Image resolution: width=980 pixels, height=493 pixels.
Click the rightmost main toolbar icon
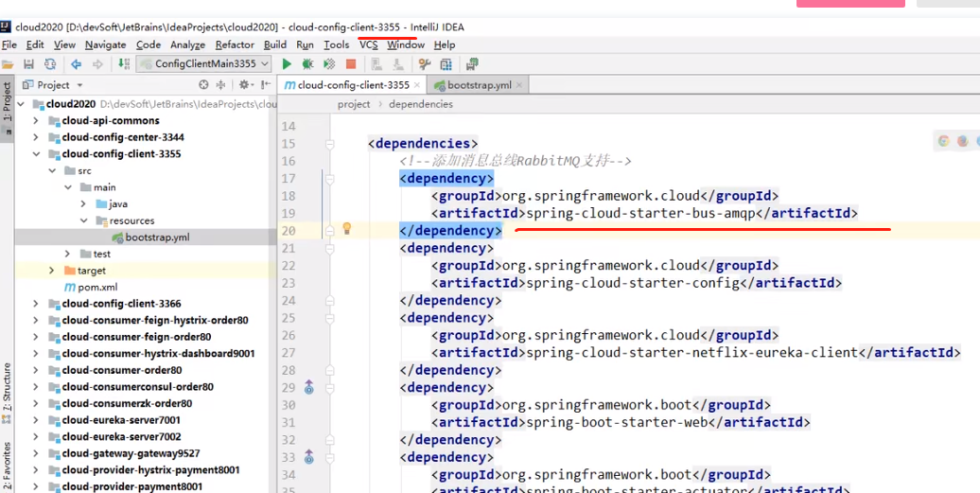click(473, 63)
